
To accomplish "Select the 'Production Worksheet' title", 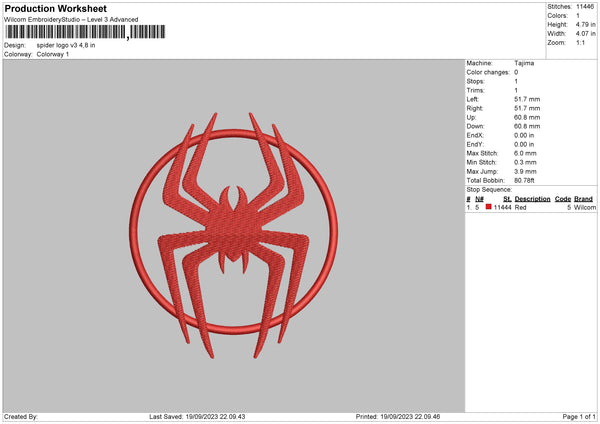I will pos(56,8).
